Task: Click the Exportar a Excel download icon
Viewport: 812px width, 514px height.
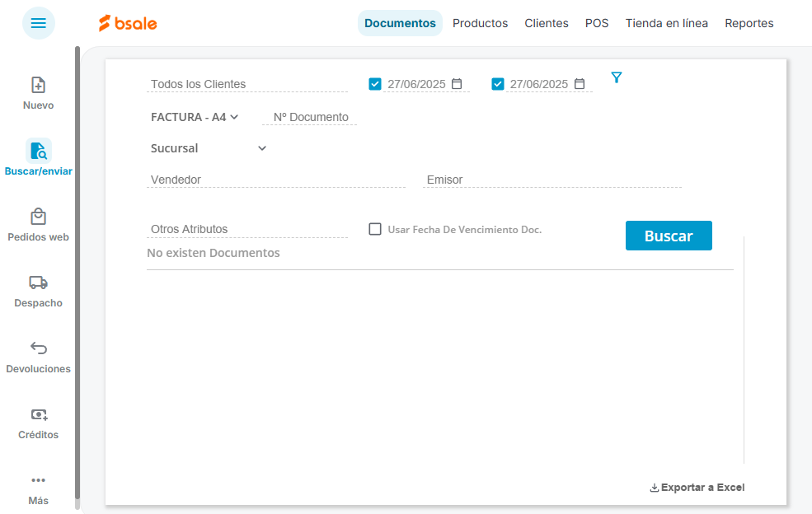Action: pos(655,488)
